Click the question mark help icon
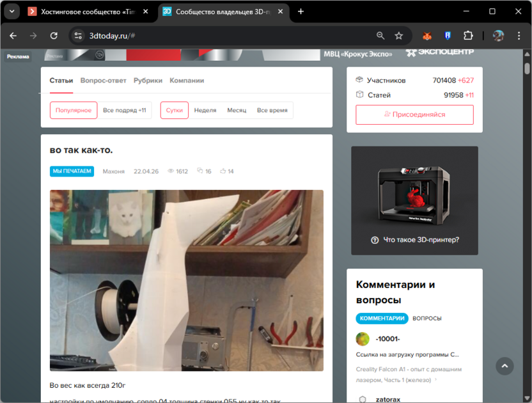Image resolution: width=532 pixels, height=403 pixels. click(x=375, y=240)
